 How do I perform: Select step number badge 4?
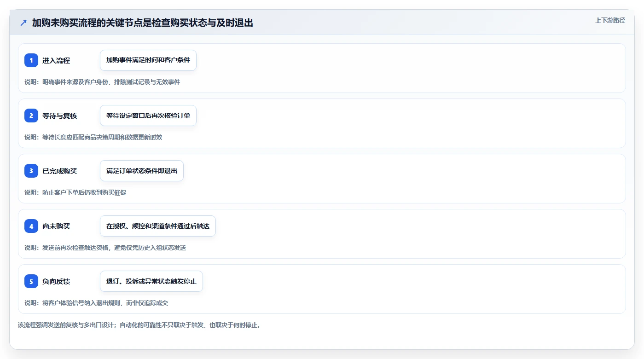click(31, 226)
